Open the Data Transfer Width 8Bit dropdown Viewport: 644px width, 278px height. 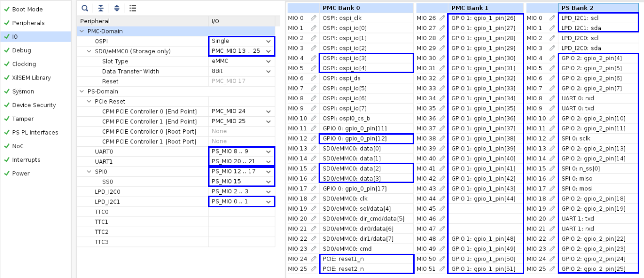pos(268,71)
